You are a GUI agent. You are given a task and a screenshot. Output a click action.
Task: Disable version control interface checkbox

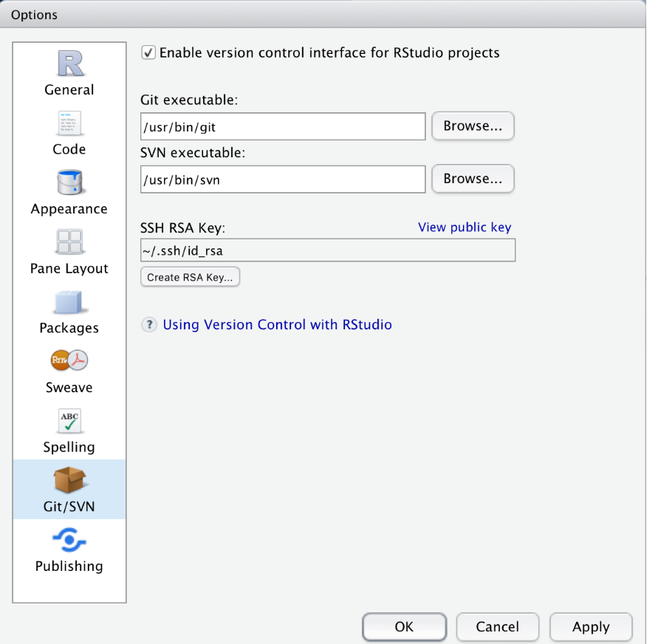click(x=148, y=52)
